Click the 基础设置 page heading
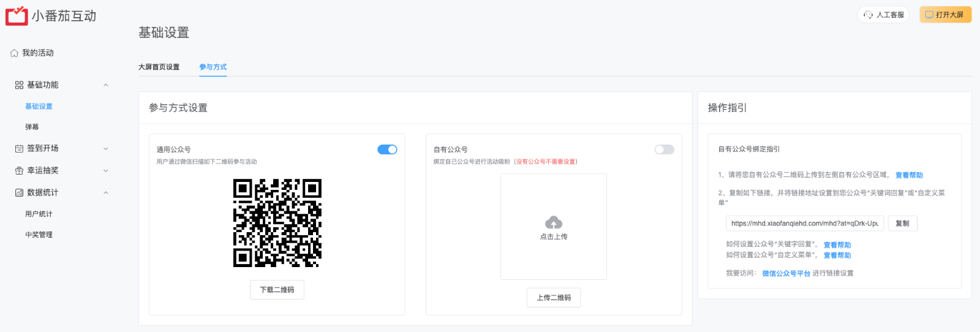Viewport: 980px width, 332px height. [x=164, y=32]
